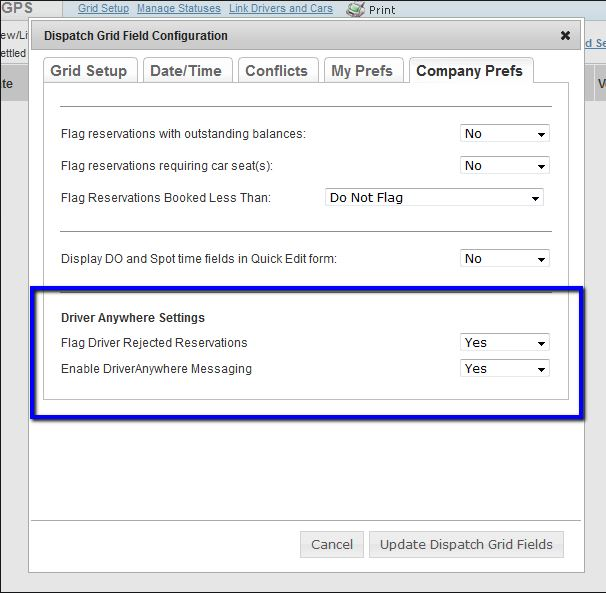This screenshot has height=593, width=606.
Task: Go to the My Prefs tab
Action: click(x=362, y=71)
